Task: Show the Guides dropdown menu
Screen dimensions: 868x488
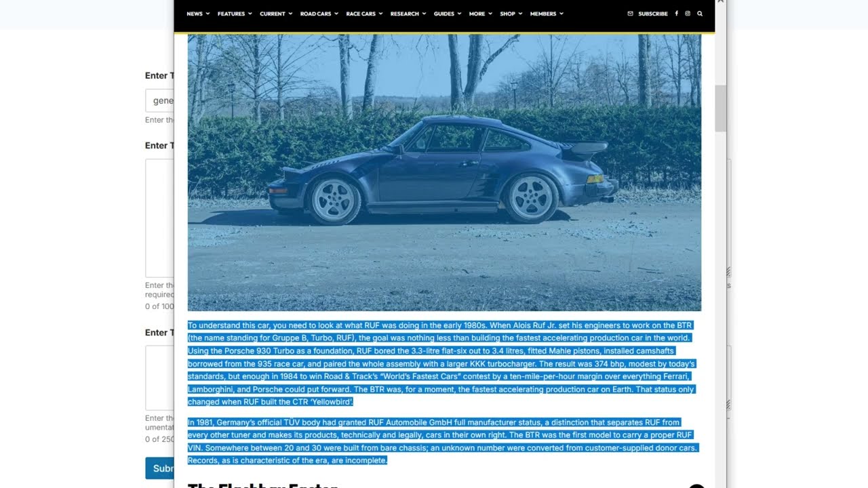Action: coord(448,14)
